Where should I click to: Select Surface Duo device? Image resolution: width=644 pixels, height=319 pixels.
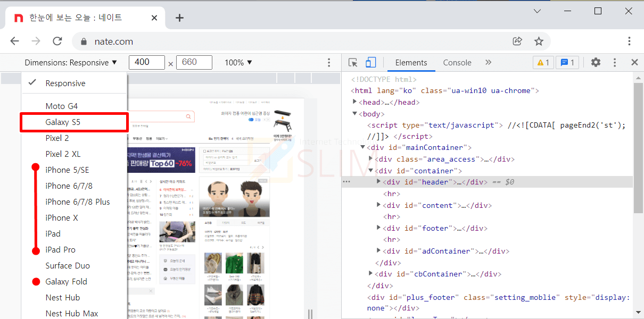point(75,266)
